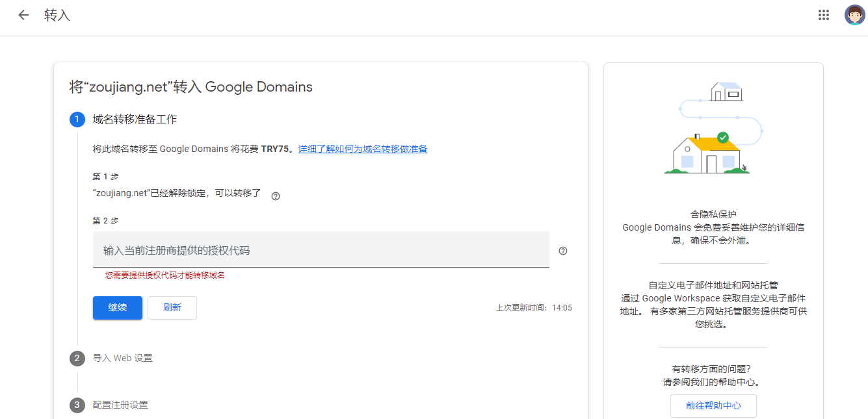Click heading 将“zoujiang.net”转入 Google Domains
This screenshot has width=868, height=419.
click(x=191, y=86)
